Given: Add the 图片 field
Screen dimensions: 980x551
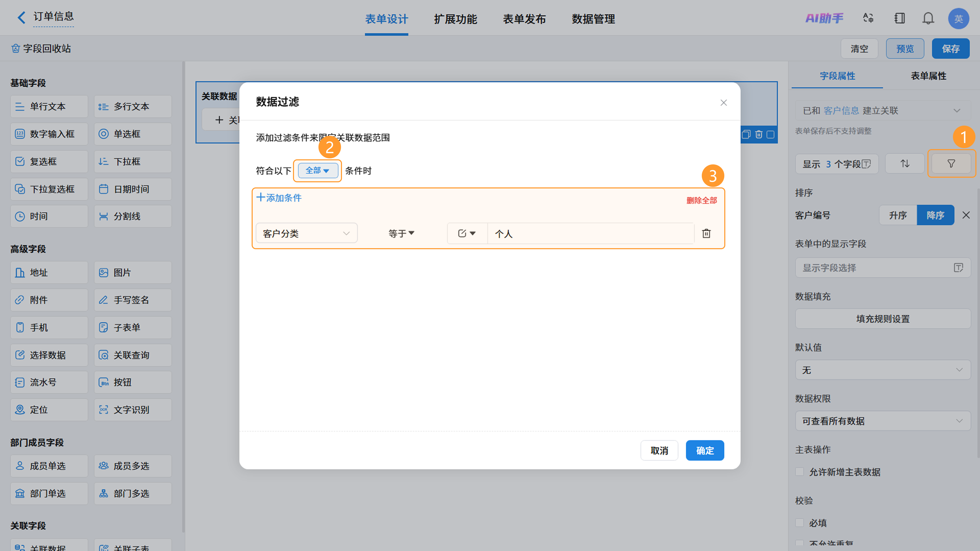Looking at the screenshot, I should (133, 272).
